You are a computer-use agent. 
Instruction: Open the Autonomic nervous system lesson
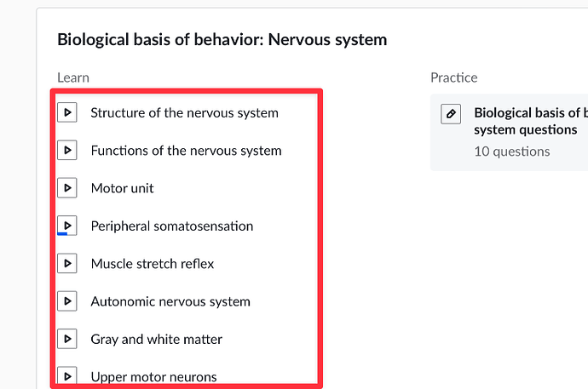[x=170, y=301]
